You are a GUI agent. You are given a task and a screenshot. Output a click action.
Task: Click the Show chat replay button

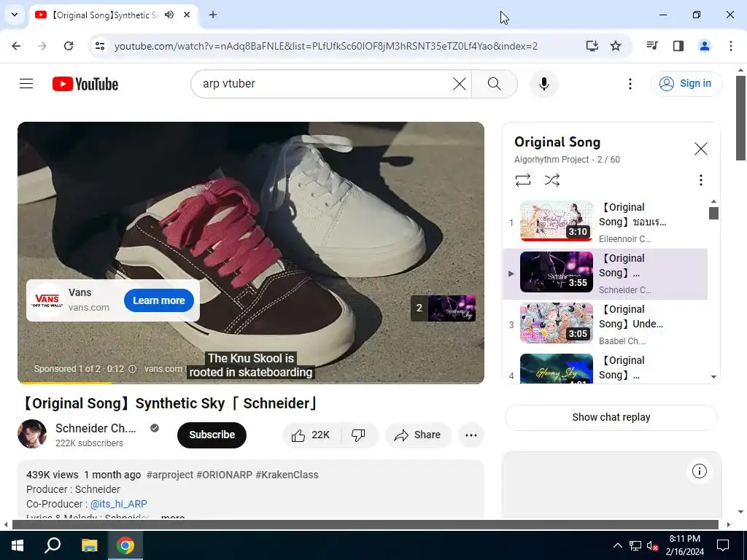611,417
